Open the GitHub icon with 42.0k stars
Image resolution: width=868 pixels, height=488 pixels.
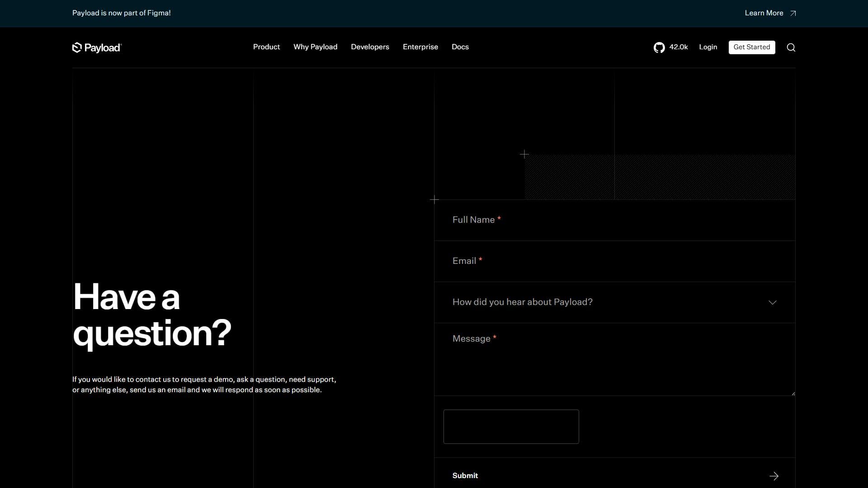(x=659, y=47)
